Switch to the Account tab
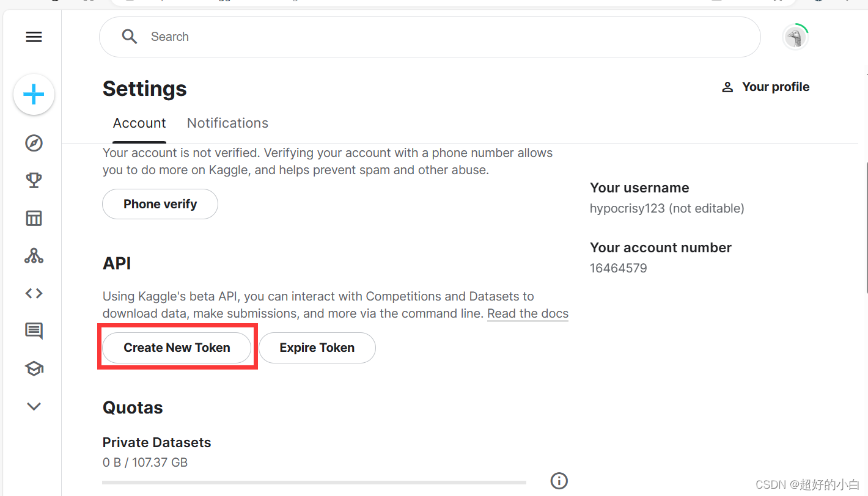Image resolution: width=868 pixels, height=496 pixels. [x=139, y=123]
